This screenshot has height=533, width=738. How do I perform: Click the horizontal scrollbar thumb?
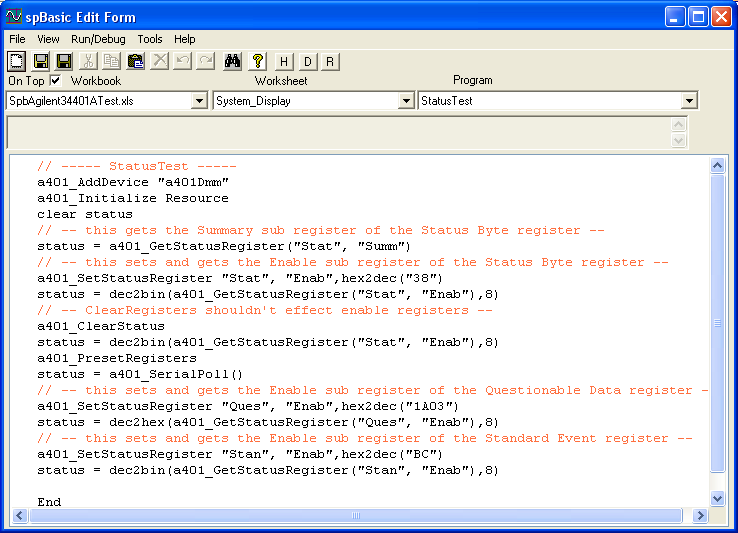click(356, 516)
